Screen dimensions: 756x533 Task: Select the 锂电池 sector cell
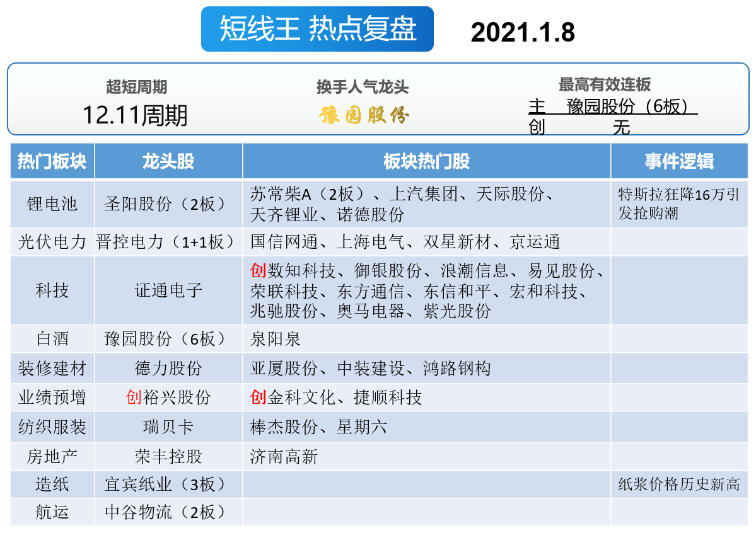52,204
